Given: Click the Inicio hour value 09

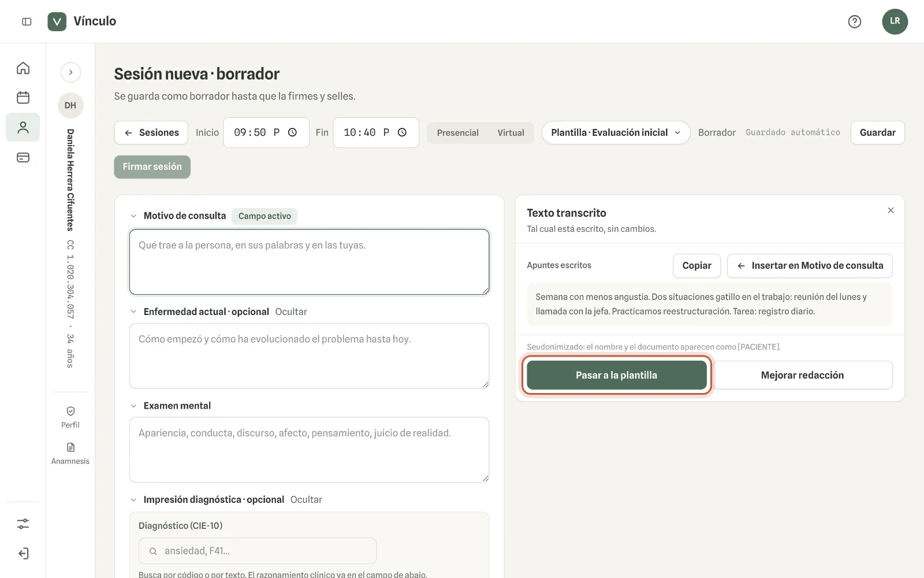Looking at the screenshot, I should [240, 132].
